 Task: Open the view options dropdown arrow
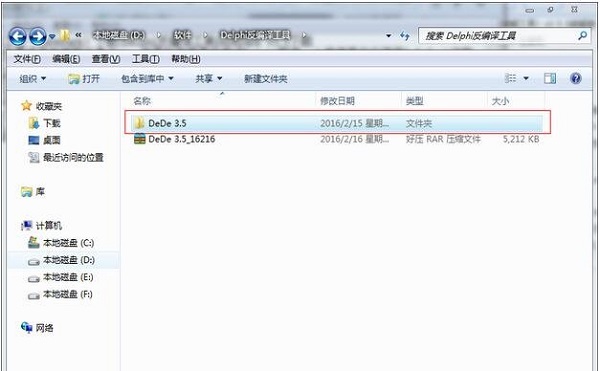pos(526,78)
